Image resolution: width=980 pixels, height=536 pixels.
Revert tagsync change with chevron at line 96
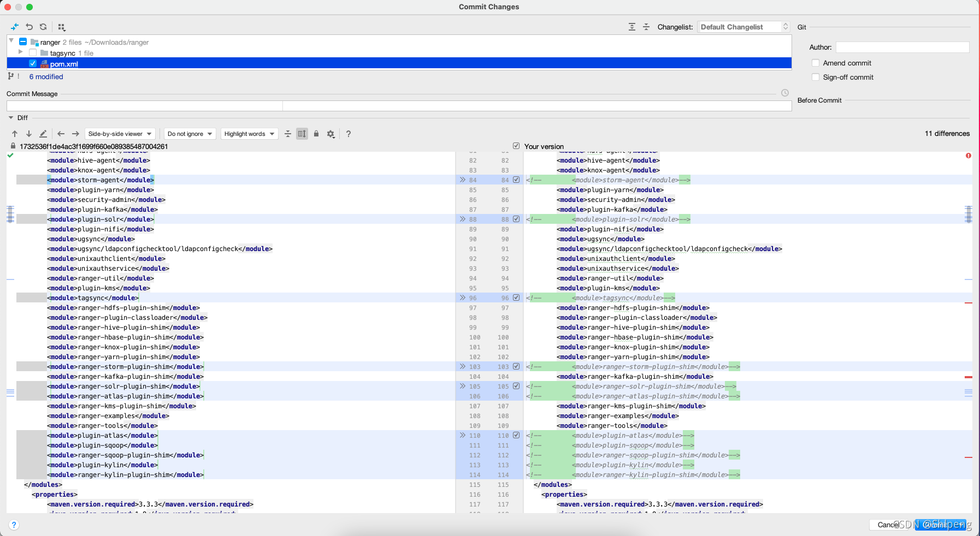(x=463, y=297)
